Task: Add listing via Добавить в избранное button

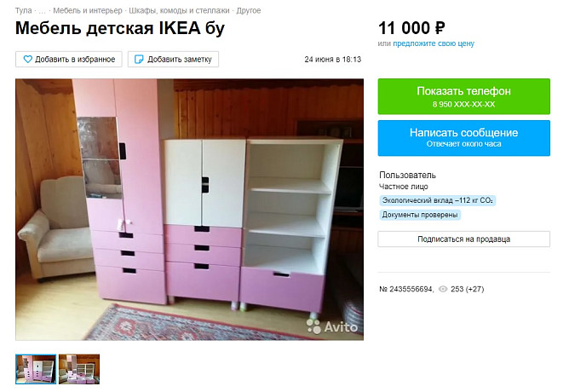Action: click(x=69, y=59)
